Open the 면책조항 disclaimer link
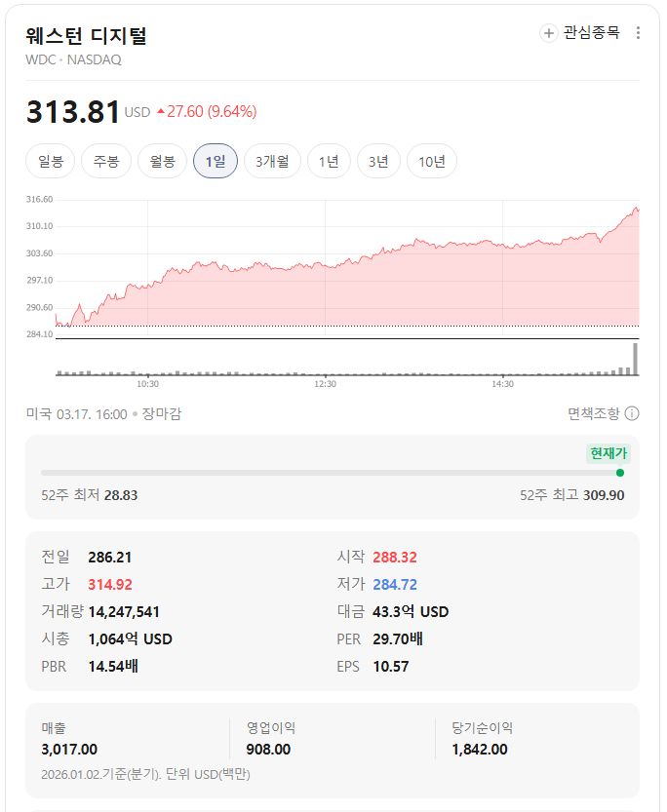The height and width of the screenshot is (812, 667). coord(594,413)
